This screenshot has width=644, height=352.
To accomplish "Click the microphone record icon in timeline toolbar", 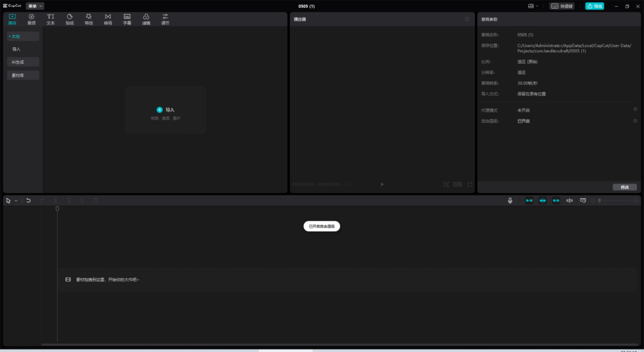I will pyautogui.click(x=511, y=200).
